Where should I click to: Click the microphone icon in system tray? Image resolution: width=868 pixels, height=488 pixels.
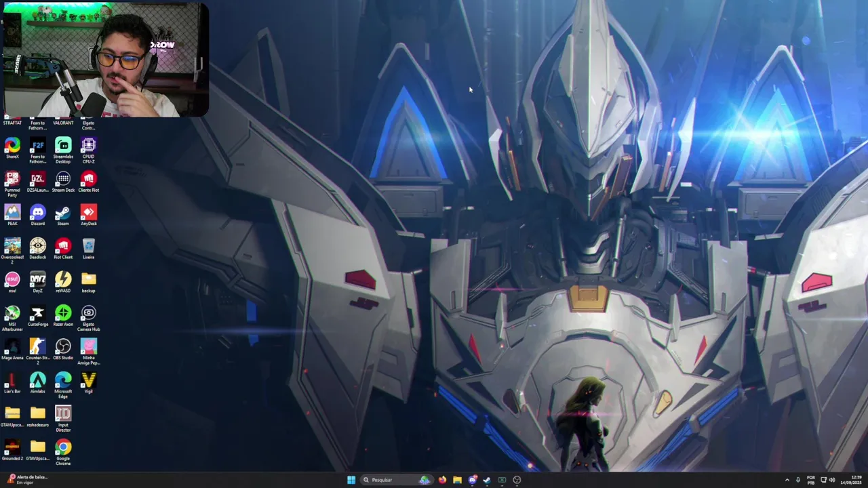(x=797, y=480)
